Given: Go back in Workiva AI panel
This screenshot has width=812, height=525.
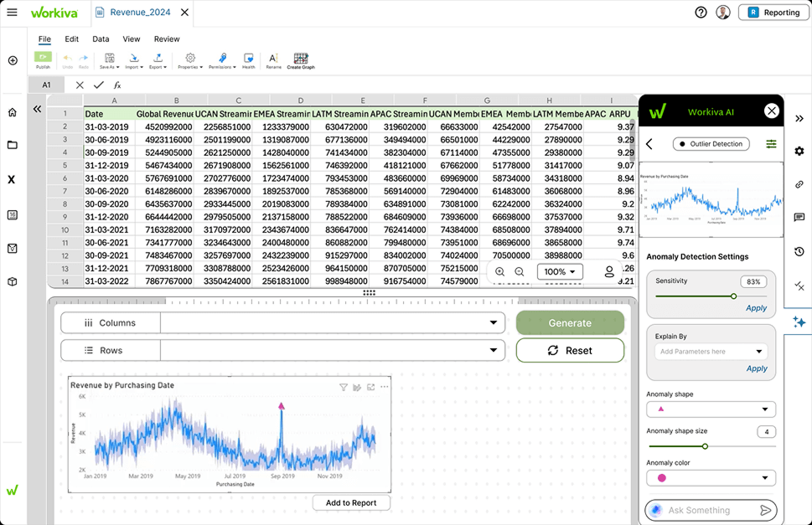Looking at the screenshot, I should pyautogui.click(x=649, y=144).
